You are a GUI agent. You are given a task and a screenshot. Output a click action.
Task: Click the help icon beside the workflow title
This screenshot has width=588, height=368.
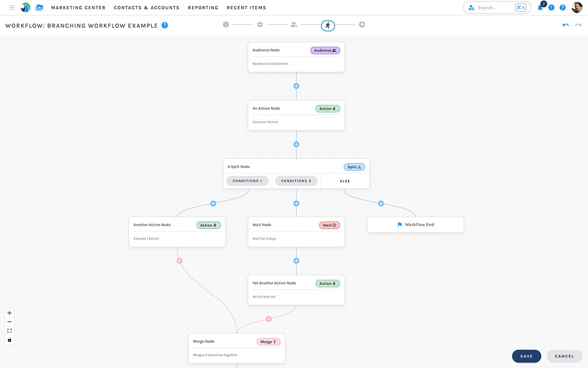pos(165,25)
